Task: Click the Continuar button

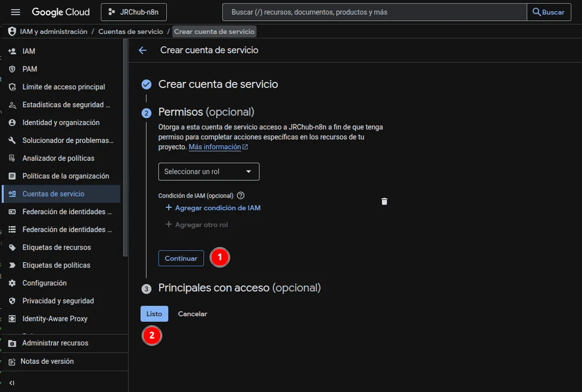Action: click(181, 258)
